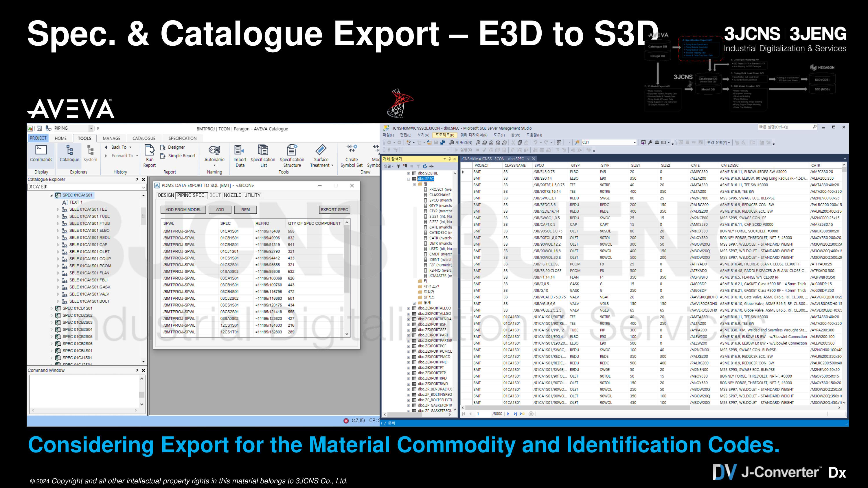The image size is (868, 488).
Task: Open the PIPING module dropdown in title bar
Action: pos(91,128)
